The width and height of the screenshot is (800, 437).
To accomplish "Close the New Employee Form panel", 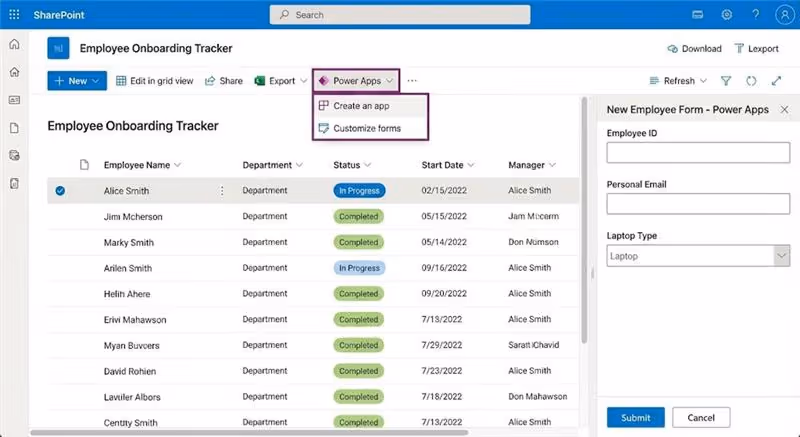I will pos(784,110).
